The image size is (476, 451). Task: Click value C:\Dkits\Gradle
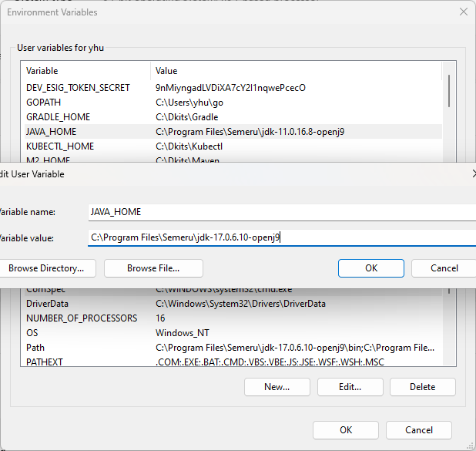coord(186,117)
